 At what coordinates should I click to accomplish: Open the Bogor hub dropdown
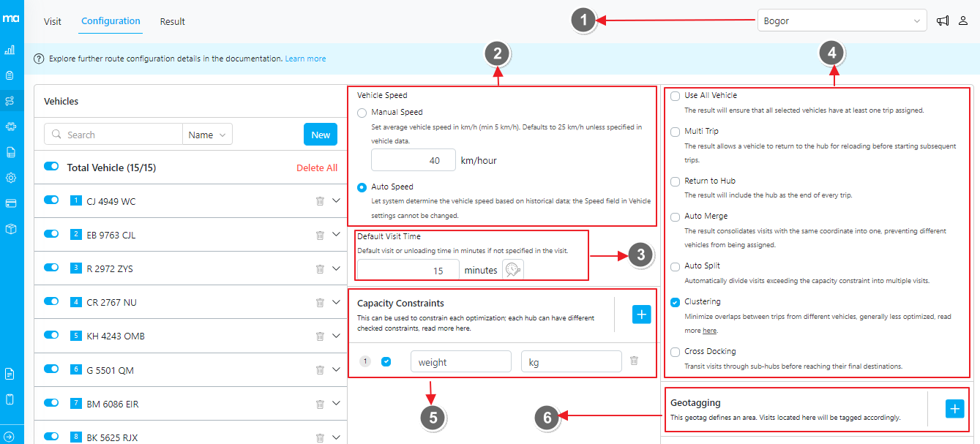pos(842,21)
